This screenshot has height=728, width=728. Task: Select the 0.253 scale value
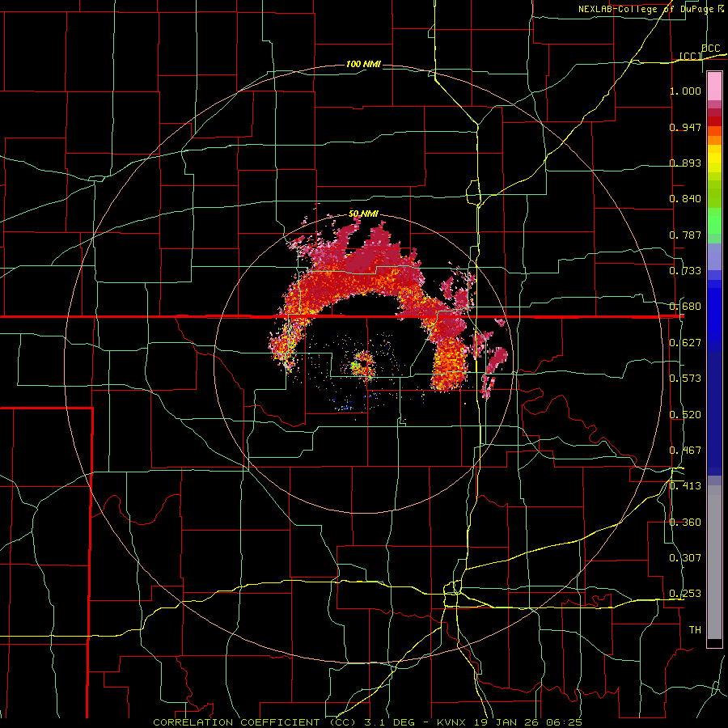click(x=685, y=594)
